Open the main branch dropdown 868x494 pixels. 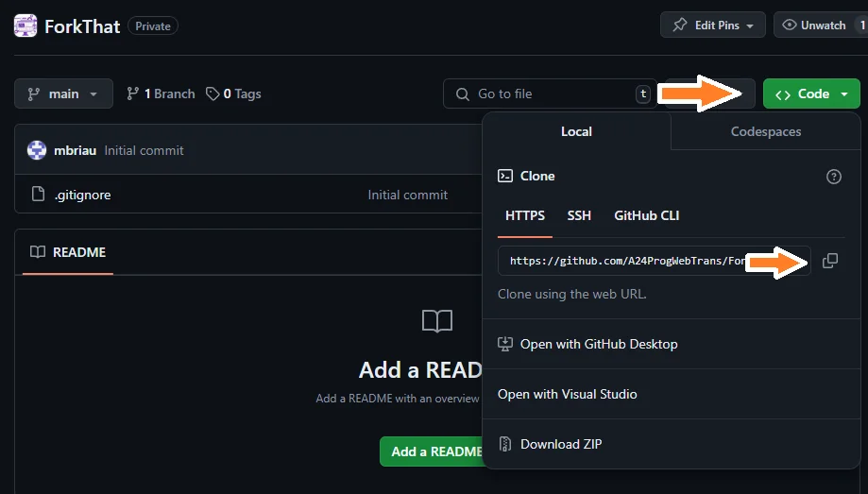(x=63, y=94)
